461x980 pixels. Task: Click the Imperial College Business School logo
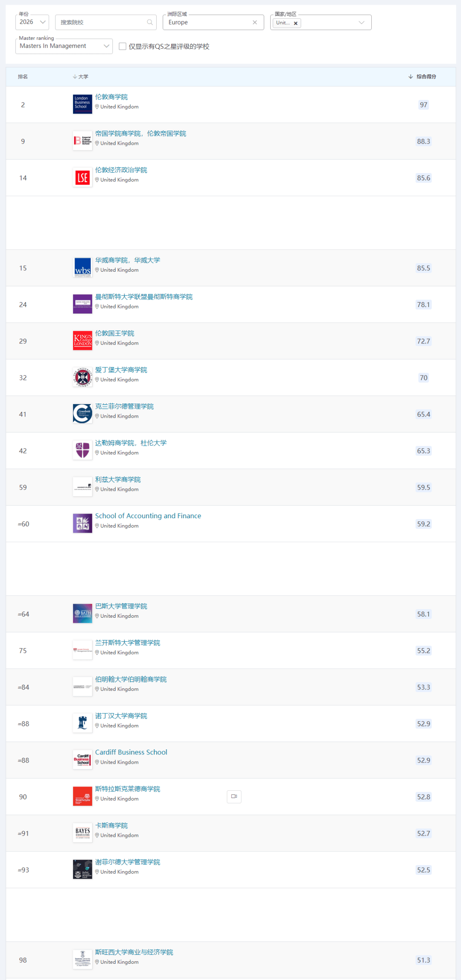pos(82,141)
